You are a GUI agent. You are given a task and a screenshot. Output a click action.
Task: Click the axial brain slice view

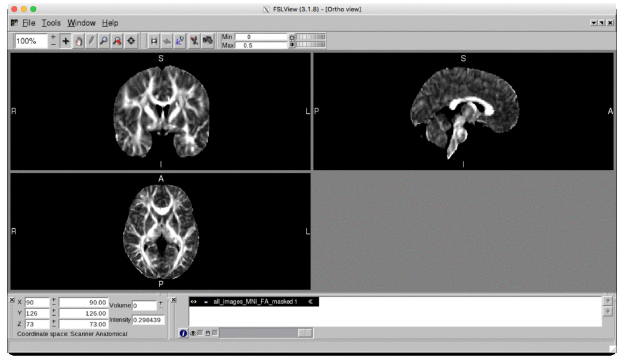pos(161,231)
